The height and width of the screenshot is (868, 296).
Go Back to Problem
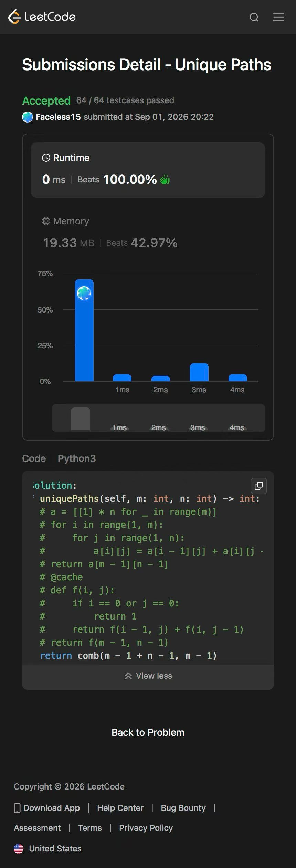point(148,732)
